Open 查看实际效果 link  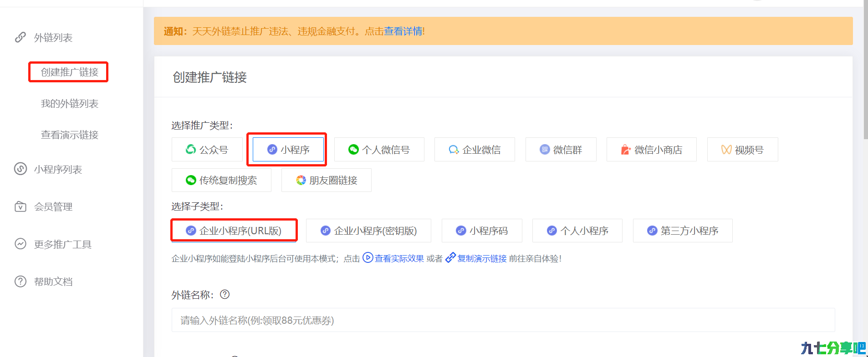coord(399,258)
